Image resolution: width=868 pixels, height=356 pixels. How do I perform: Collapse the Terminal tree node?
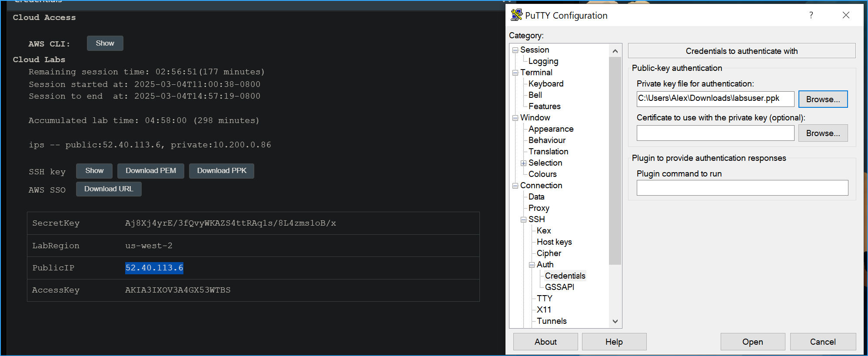point(515,73)
